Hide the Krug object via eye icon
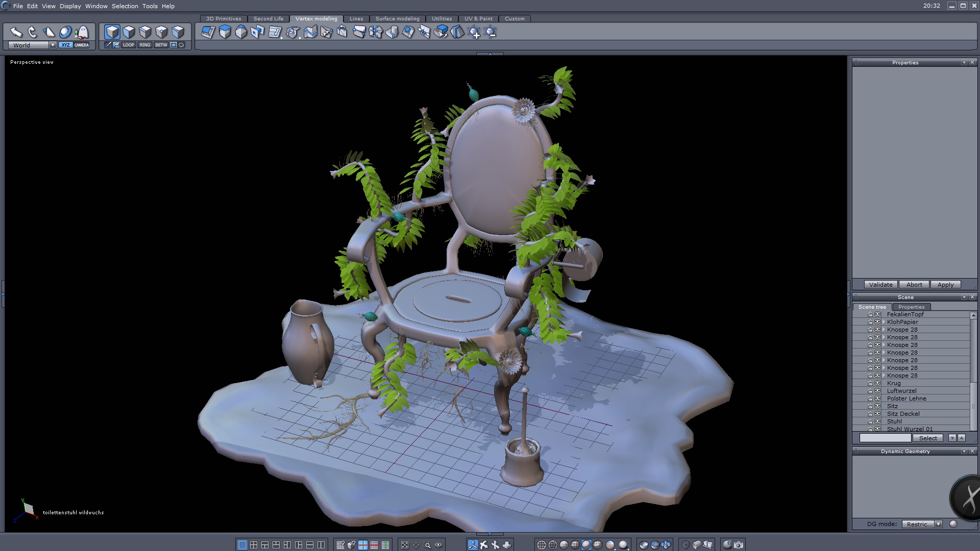Viewport: 980px width, 551px height. tap(877, 383)
